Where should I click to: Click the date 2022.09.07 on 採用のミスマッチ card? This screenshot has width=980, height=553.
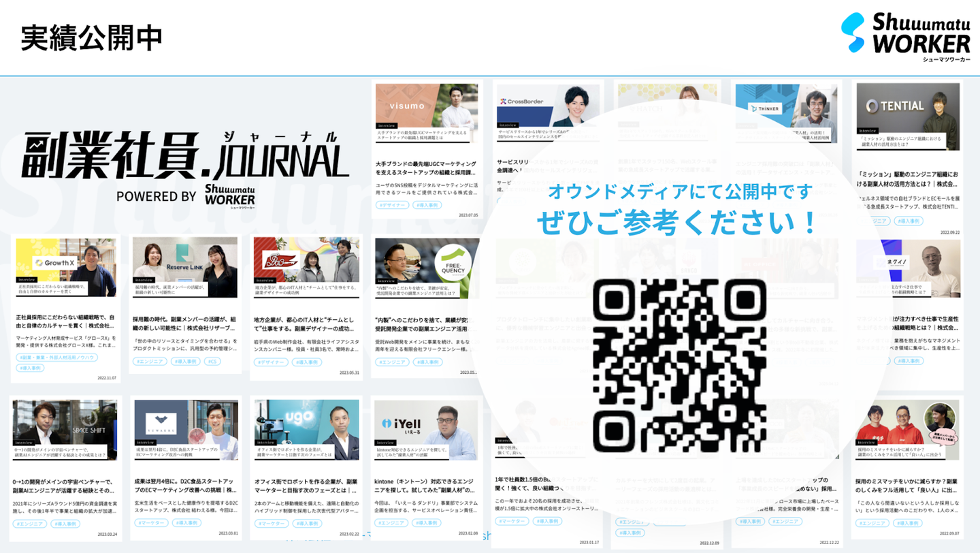click(x=948, y=535)
